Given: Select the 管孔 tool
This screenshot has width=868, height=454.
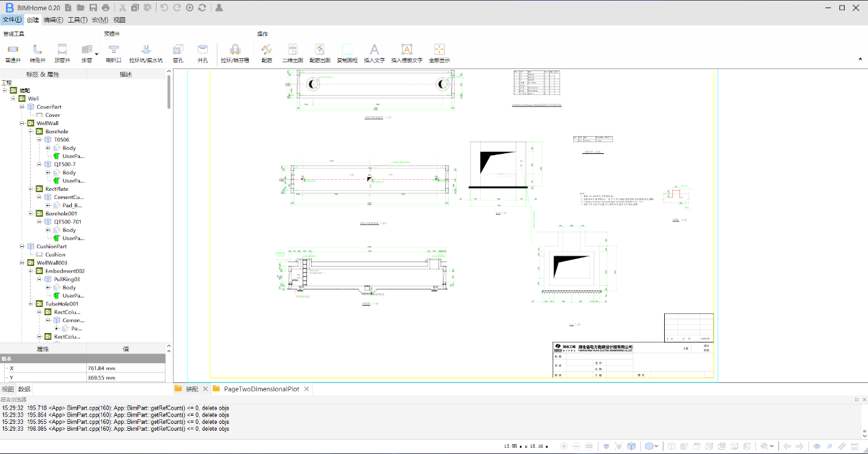Looking at the screenshot, I should click(178, 54).
